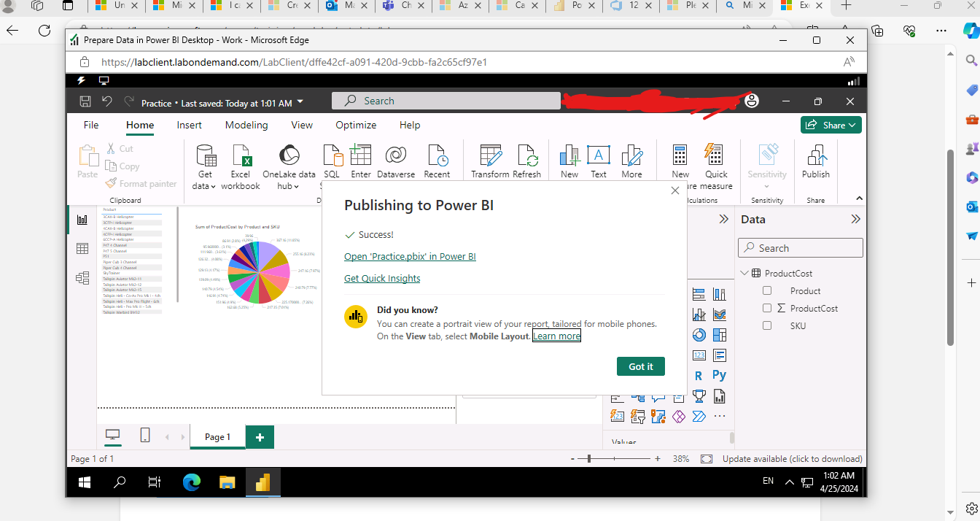Click the Got it button
This screenshot has width=980, height=521.
coord(640,366)
